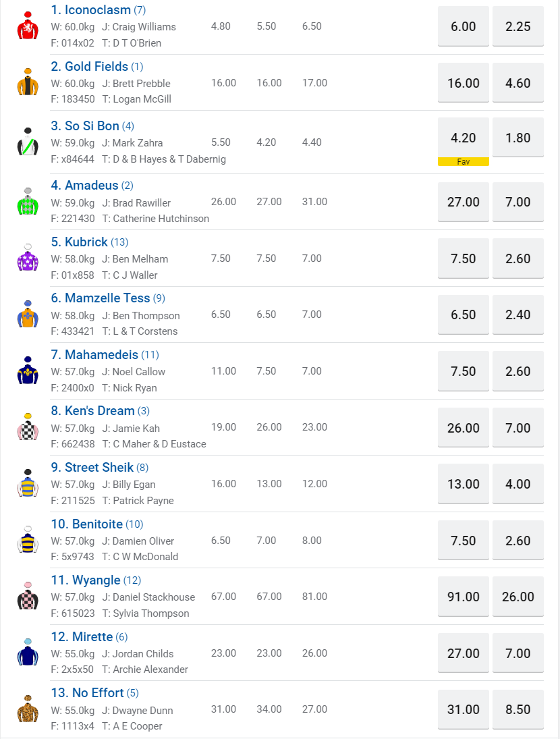Select Iconoclasm place odds 2.25

[x=518, y=26]
